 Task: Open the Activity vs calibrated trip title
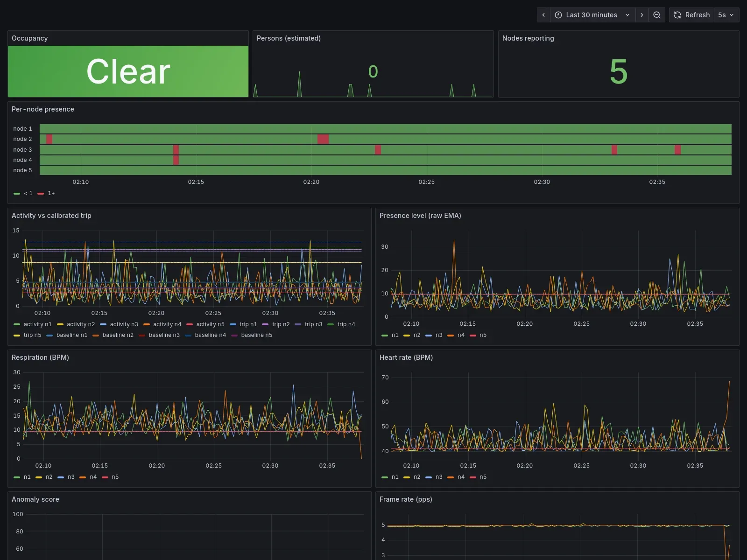tap(51, 216)
